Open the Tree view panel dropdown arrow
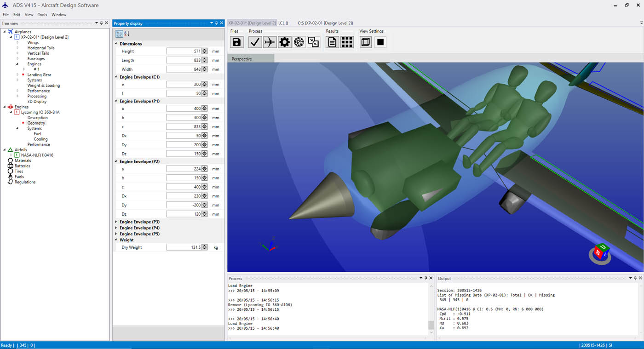Screen dimensions: 644x349 [x=97, y=23]
